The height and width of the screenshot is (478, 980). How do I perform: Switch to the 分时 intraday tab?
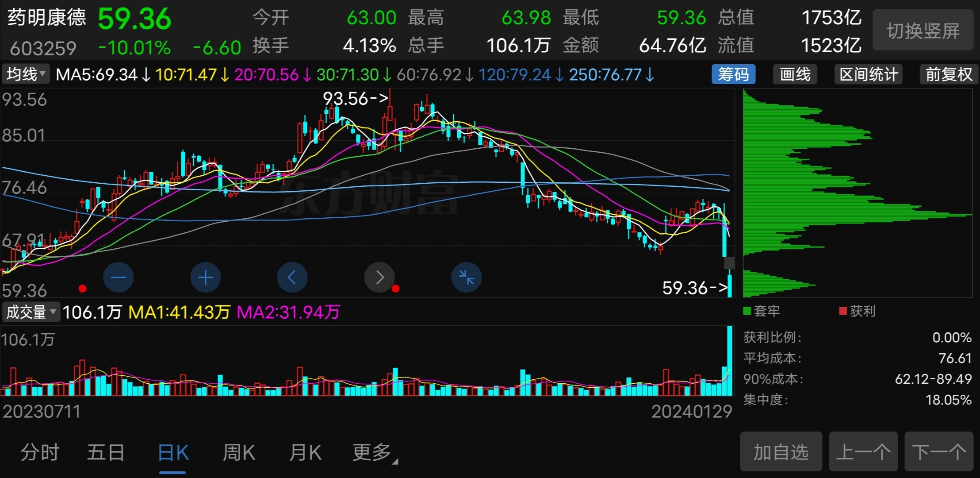[40, 452]
